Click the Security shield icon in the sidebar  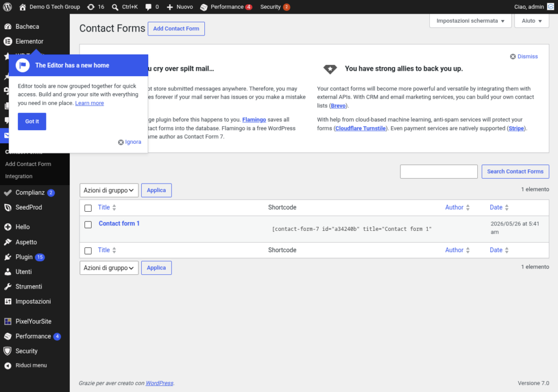[8, 351]
